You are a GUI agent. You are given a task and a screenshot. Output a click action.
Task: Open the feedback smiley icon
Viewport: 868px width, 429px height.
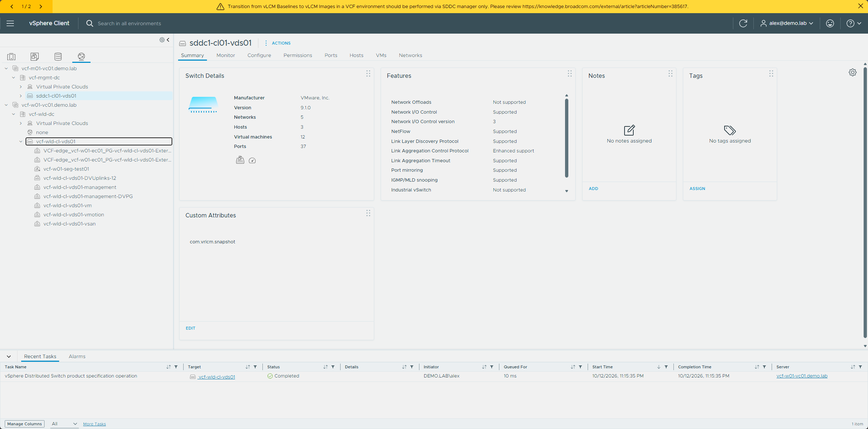[830, 23]
